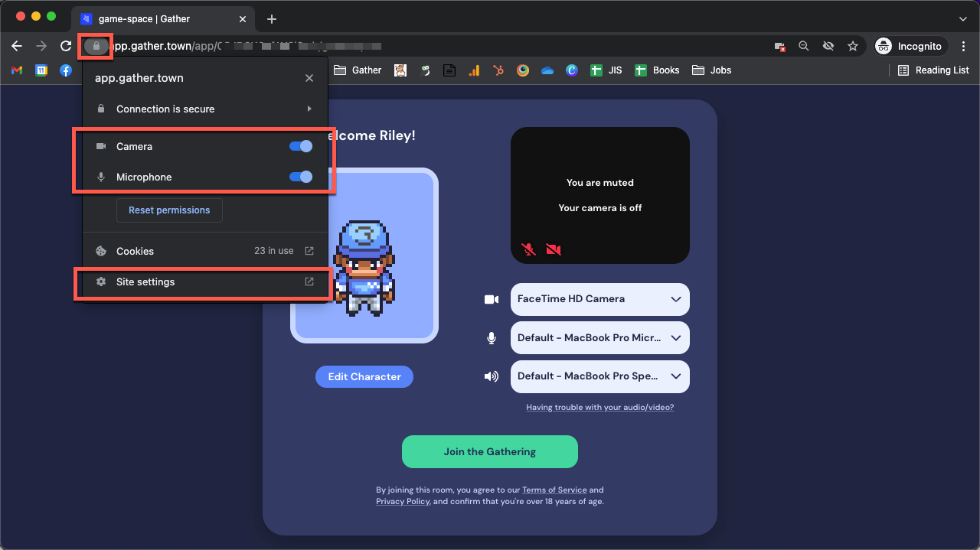The image size is (980, 550).
Task: Click the video camera icon beside camera dropdown
Action: tap(492, 299)
